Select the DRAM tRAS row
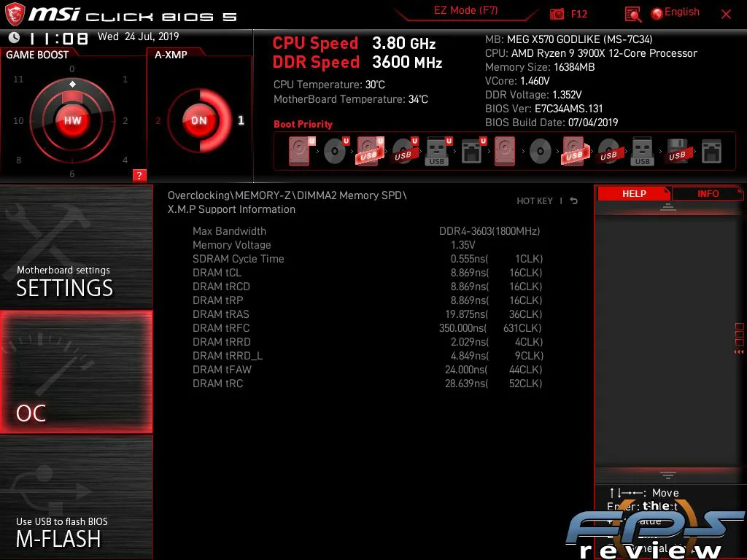The image size is (747, 560). (367, 314)
